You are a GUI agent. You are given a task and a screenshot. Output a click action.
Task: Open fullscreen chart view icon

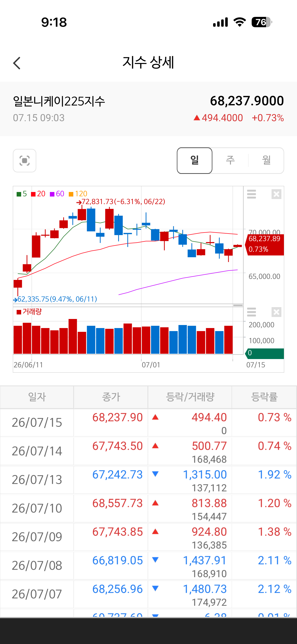[x=24, y=160]
